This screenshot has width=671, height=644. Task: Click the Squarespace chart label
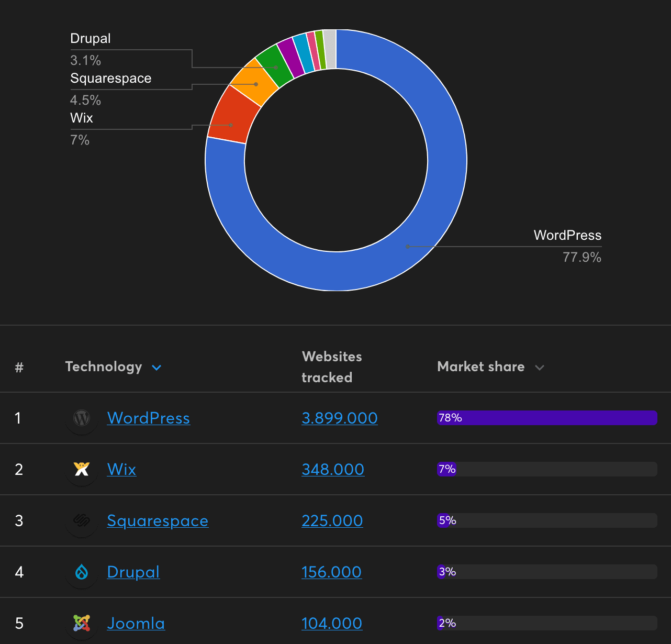[x=111, y=79]
